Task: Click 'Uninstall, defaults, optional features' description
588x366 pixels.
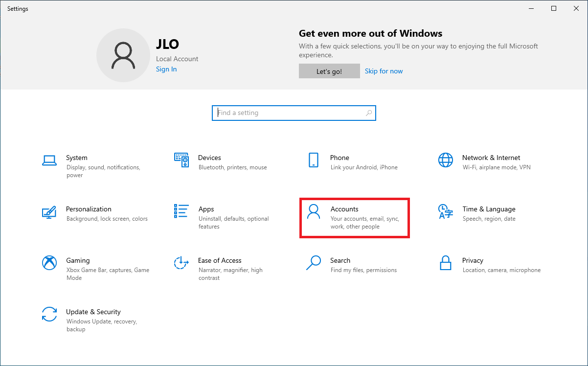Action: [x=234, y=223]
